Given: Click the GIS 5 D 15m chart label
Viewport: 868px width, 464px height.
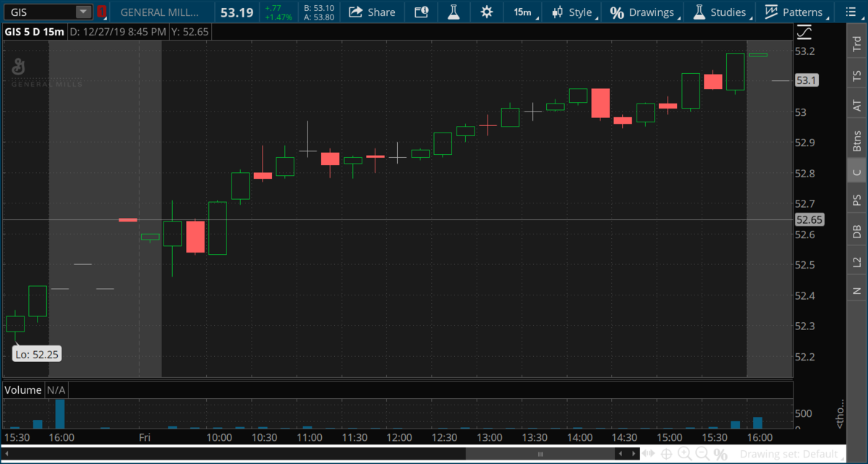Looking at the screenshot, I should point(34,32).
